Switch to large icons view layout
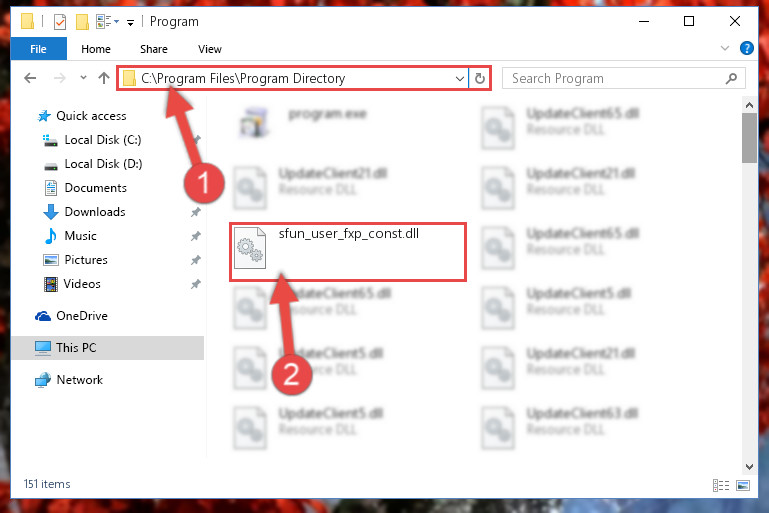This screenshot has height=513, width=769. (743, 485)
